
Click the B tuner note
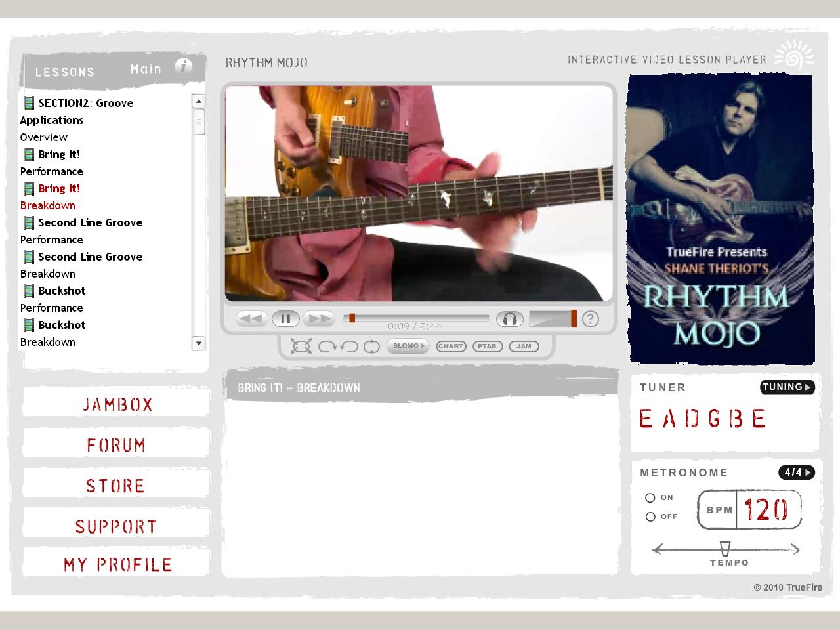click(x=736, y=419)
